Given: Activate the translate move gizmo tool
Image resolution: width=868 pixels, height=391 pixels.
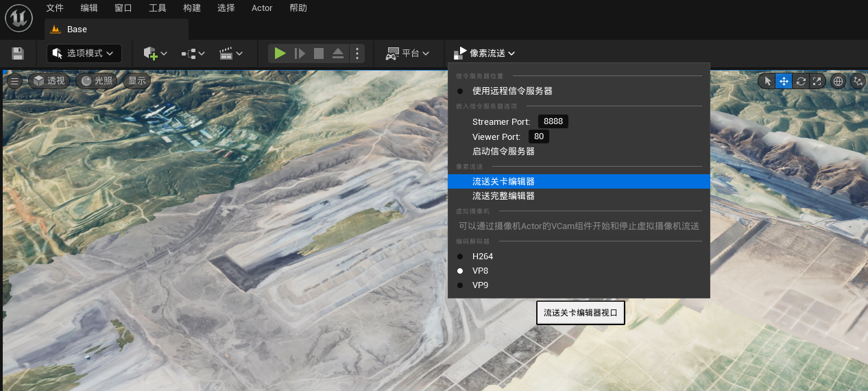Looking at the screenshot, I should 784,81.
